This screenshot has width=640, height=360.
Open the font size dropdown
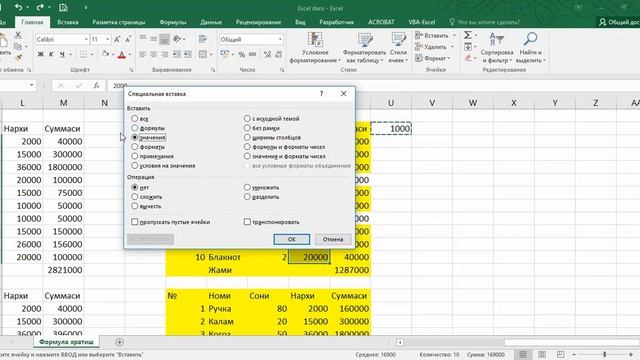(107, 39)
